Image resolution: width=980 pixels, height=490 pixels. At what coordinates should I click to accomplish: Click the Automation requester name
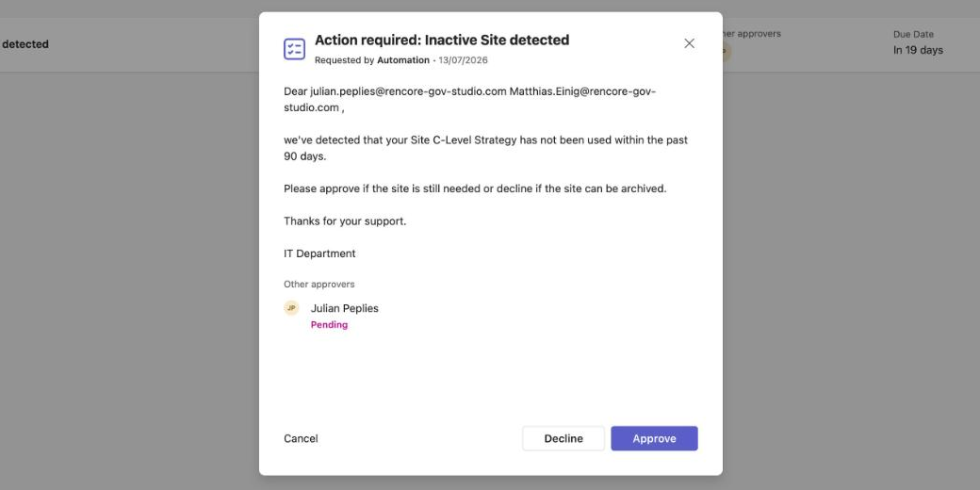(403, 60)
